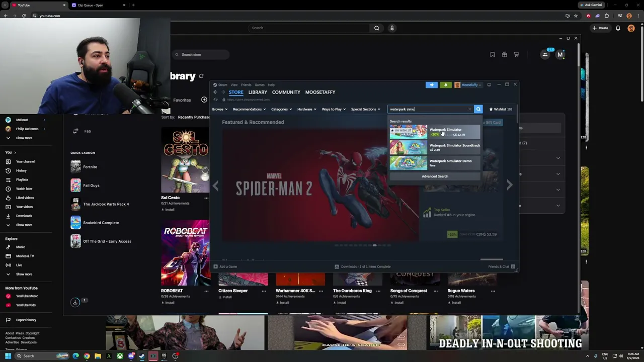The width and height of the screenshot is (644, 362).
Task: Open Steam notifications bell
Action: (x=445, y=85)
